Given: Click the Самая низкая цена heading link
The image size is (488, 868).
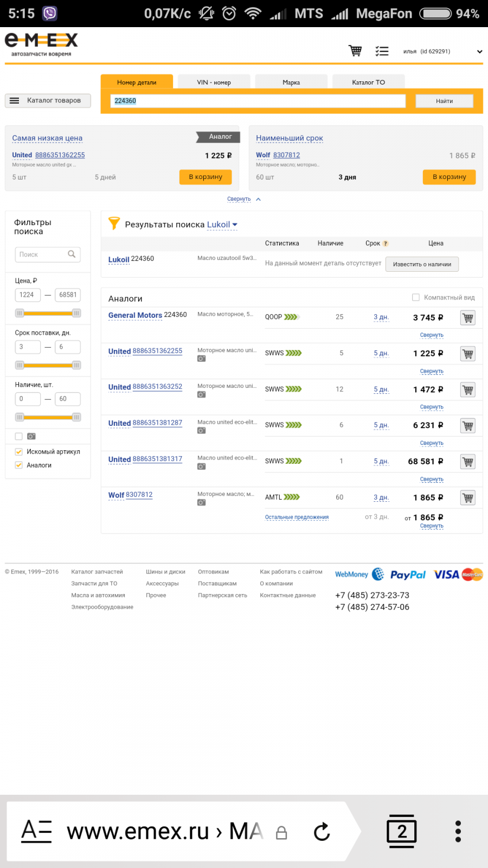Looking at the screenshot, I should (x=47, y=138).
